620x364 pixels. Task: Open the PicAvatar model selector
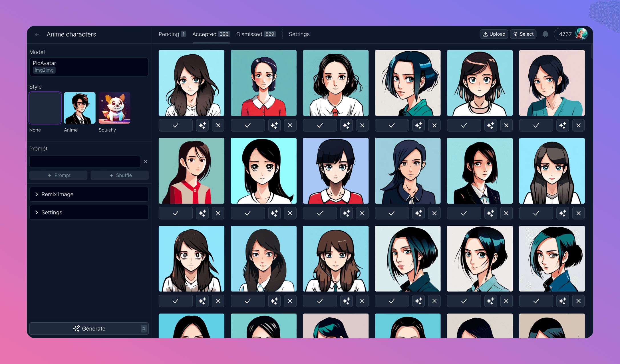pyautogui.click(x=89, y=67)
